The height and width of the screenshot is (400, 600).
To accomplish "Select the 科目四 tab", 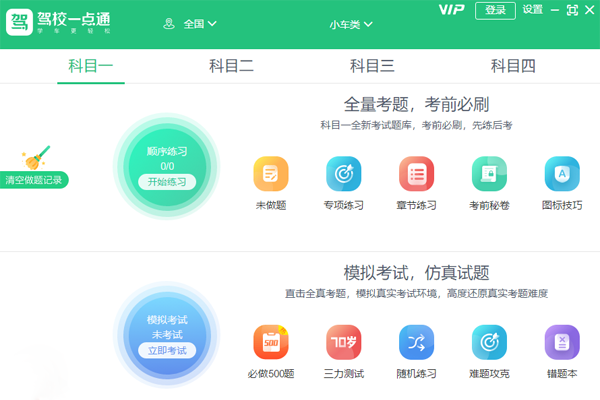I will point(513,66).
